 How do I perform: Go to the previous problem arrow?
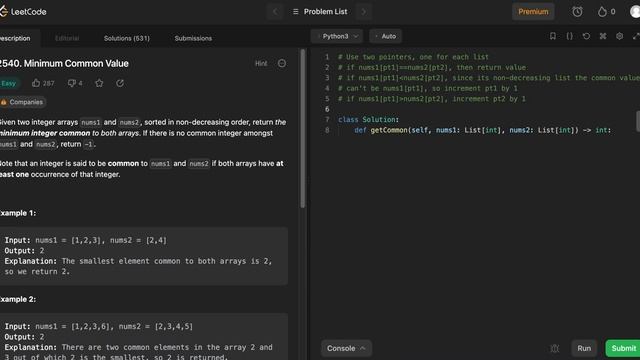(275, 11)
